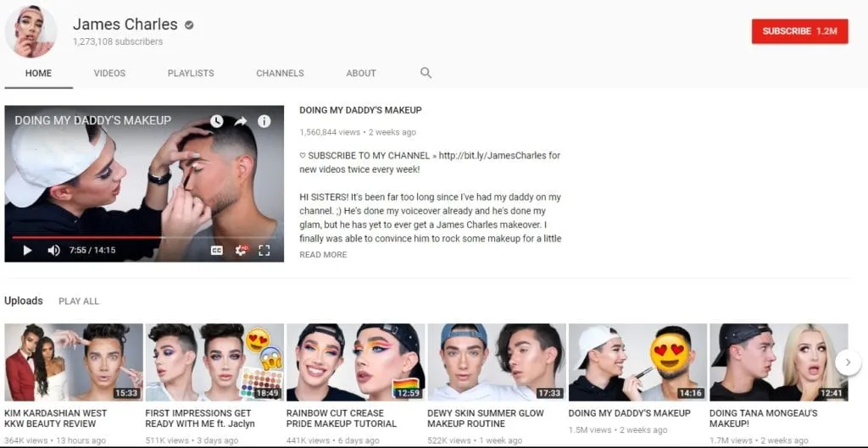The height and width of the screenshot is (448, 868).
Task: Switch to the Videos tab
Action: pyautogui.click(x=109, y=74)
